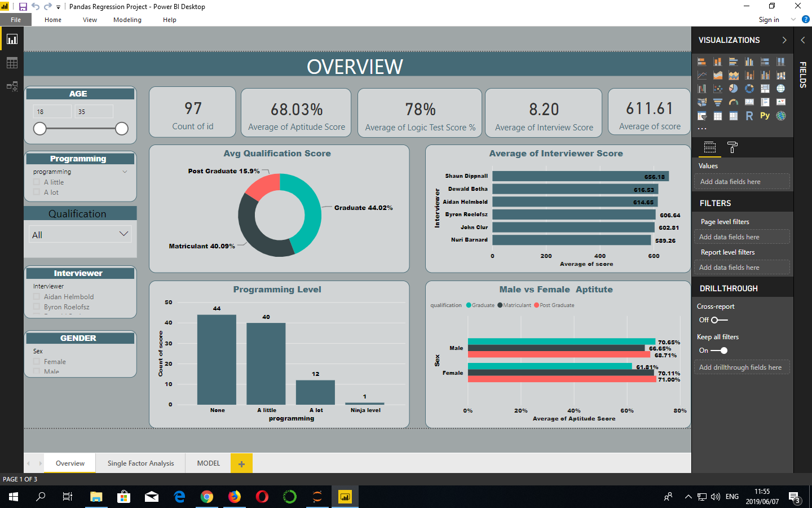Open the Data view from the left sidebar
812x508 pixels.
12,62
